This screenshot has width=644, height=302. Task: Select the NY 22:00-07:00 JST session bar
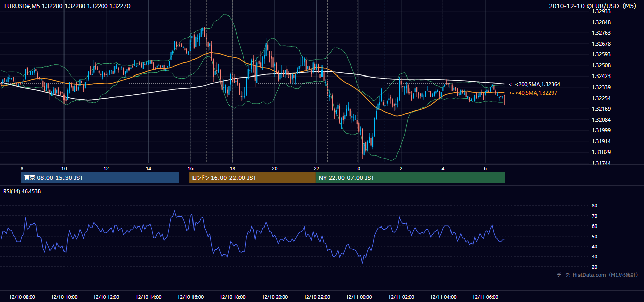(411, 178)
